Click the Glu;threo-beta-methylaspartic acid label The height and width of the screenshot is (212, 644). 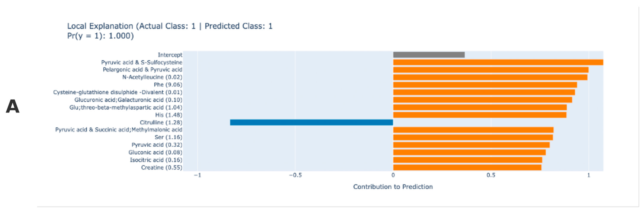126,107
